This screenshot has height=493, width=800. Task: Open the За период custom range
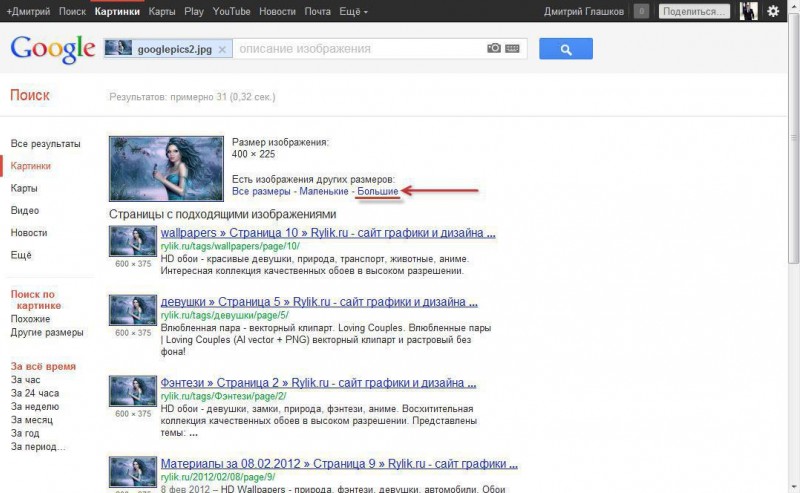[x=38, y=447]
